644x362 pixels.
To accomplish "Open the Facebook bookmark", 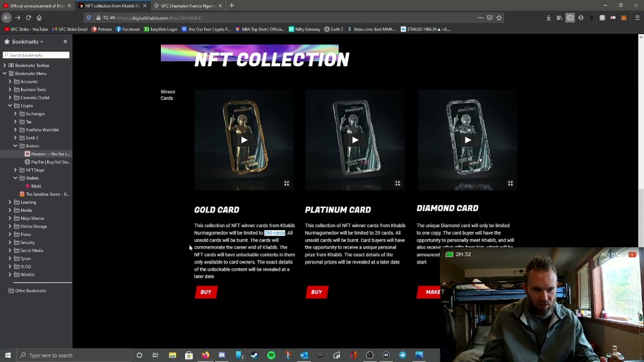I will pos(128,29).
